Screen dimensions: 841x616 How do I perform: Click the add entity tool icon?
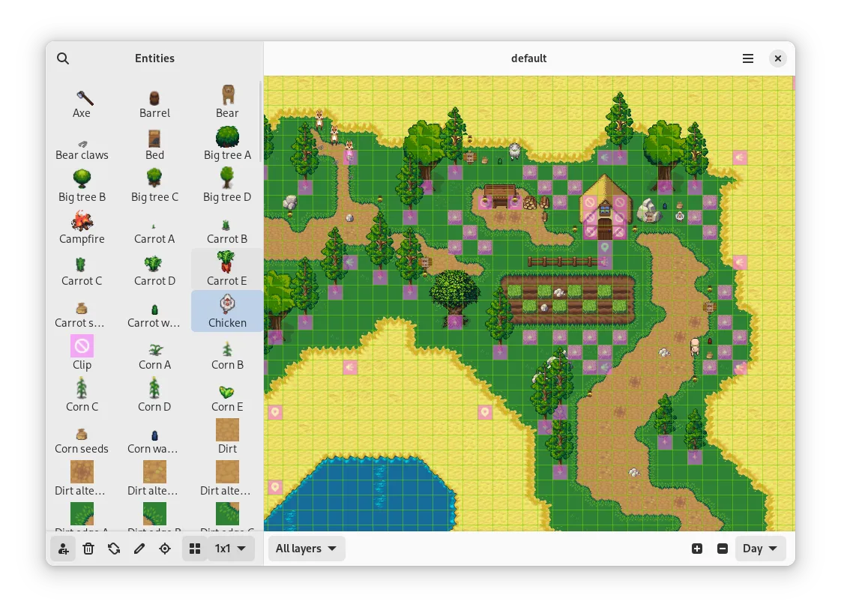coord(63,549)
